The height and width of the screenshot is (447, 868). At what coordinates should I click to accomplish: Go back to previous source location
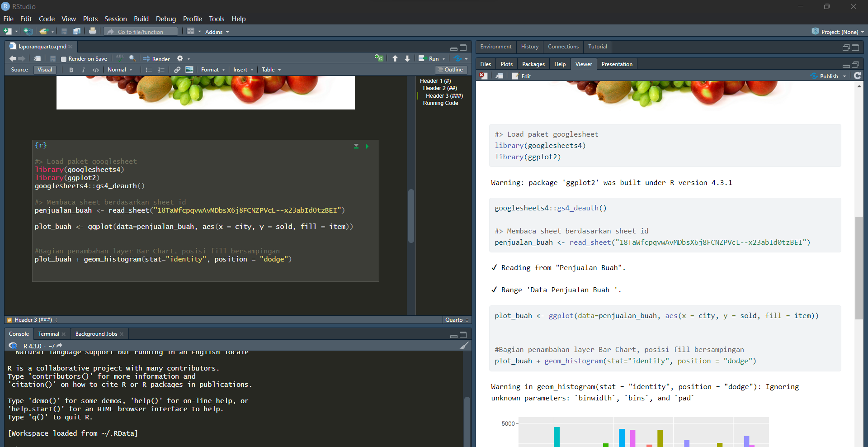pyautogui.click(x=13, y=58)
